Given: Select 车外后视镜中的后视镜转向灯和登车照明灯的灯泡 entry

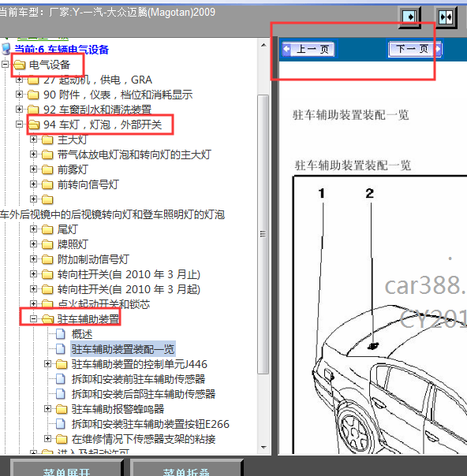Looking at the screenshot, I should (113, 214).
